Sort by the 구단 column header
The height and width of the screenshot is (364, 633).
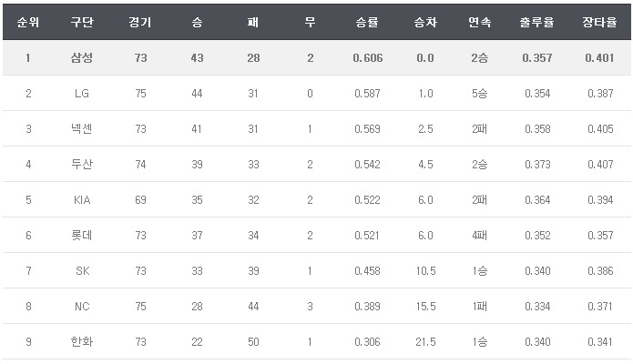(82, 22)
